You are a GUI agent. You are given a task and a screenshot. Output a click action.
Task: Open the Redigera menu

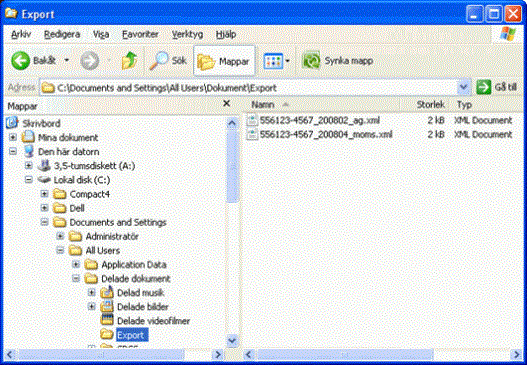(x=62, y=34)
